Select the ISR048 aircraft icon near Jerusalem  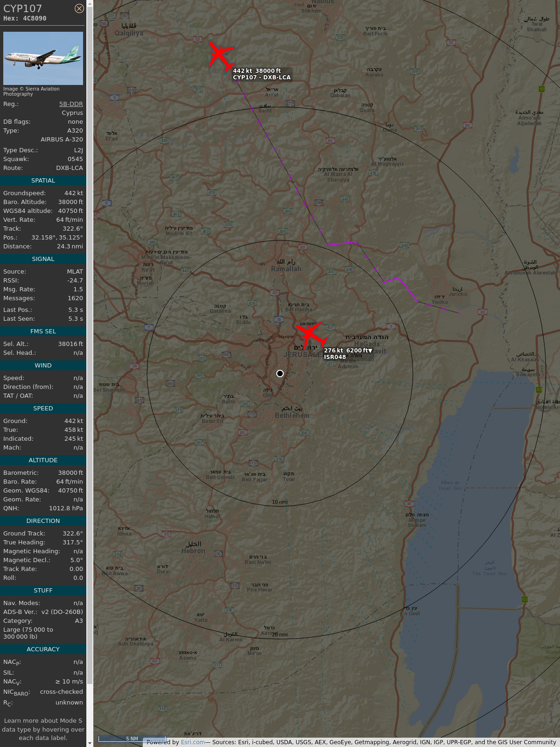311,335
